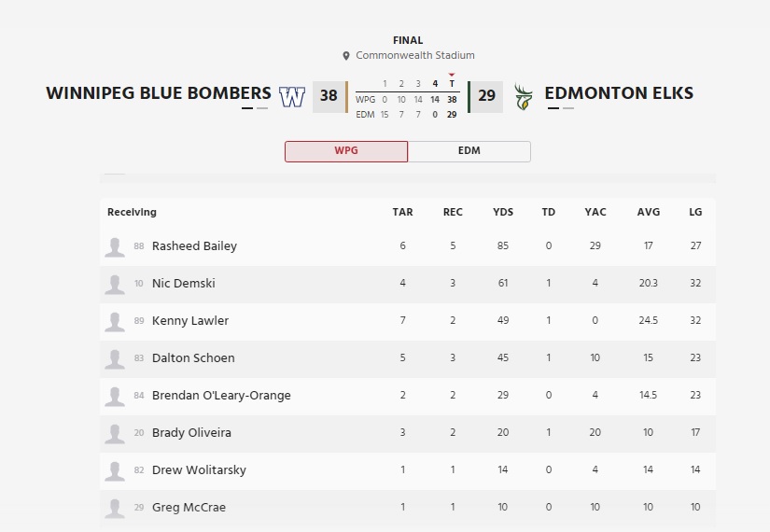Sort receiving table by LG column
The height and width of the screenshot is (532, 770).
695,213
